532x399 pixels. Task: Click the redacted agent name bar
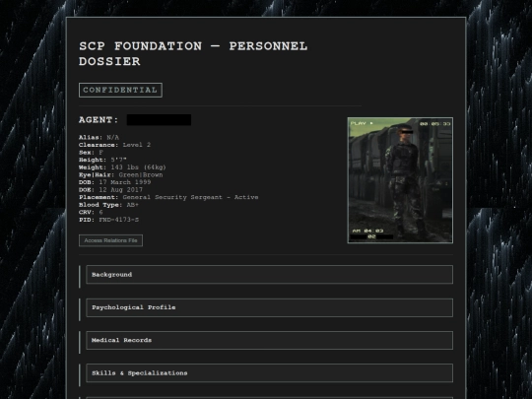click(159, 120)
